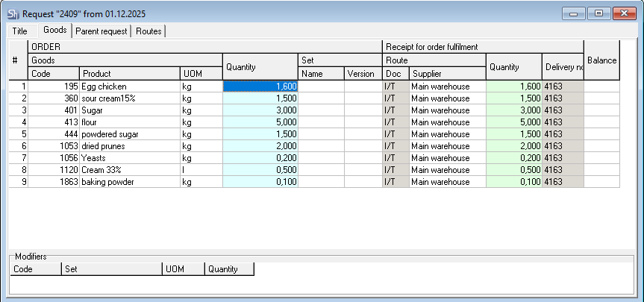This screenshot has height=302, width=644.
Task: Select row number 4 for flour
Action: [x=18, y=122]
